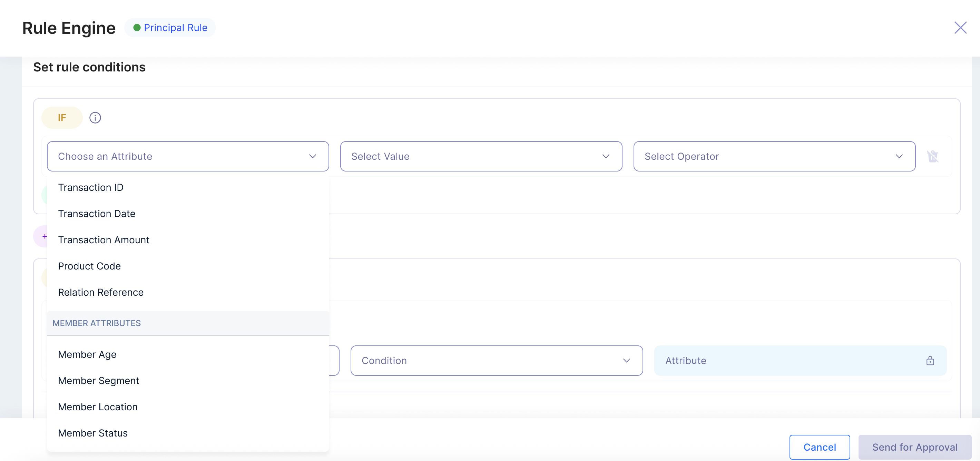Click Send for Approval button
The height and width of the screenshot is (461, 980).
point(914,447)
